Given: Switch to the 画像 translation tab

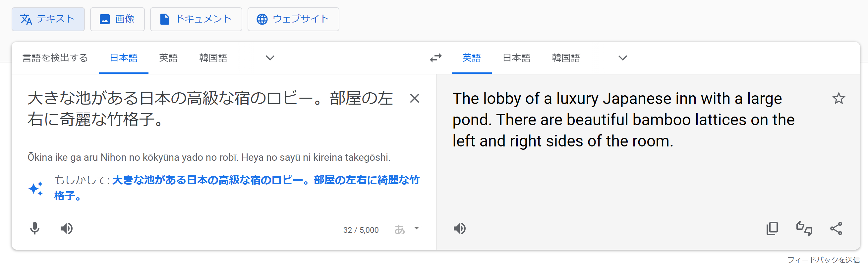Looking at the screenshot, I should [x=117, y=19].
